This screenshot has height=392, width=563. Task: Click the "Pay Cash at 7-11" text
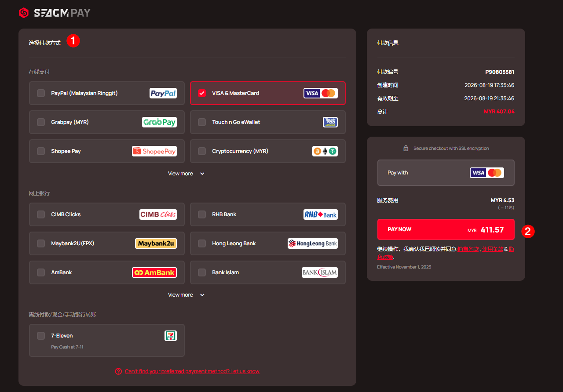pyautogui.click(x=67, y=347)
